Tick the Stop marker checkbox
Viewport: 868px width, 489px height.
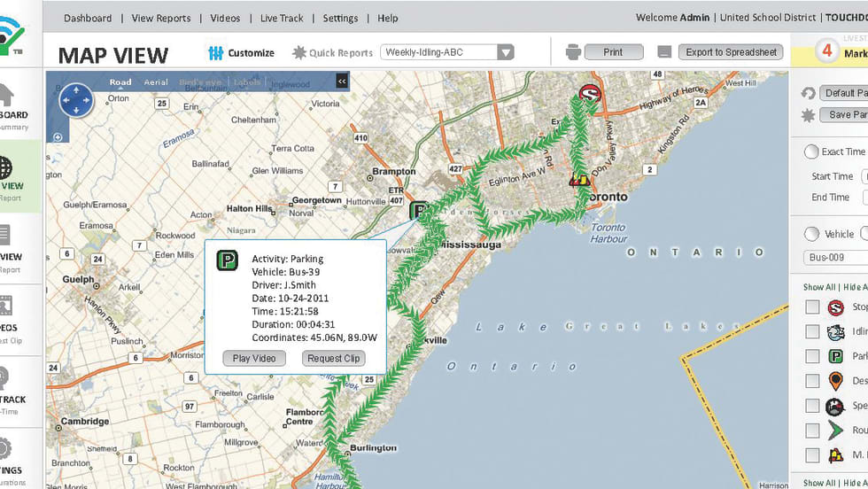(811, 307)
